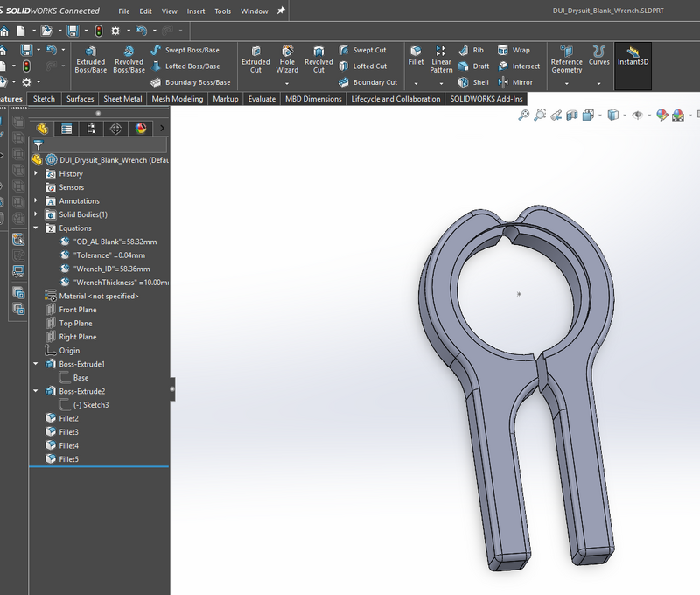Click Material <not specified> entry
Image resolution: width=700 pixels, height=595 pixels.
click(x=98, y=297)
